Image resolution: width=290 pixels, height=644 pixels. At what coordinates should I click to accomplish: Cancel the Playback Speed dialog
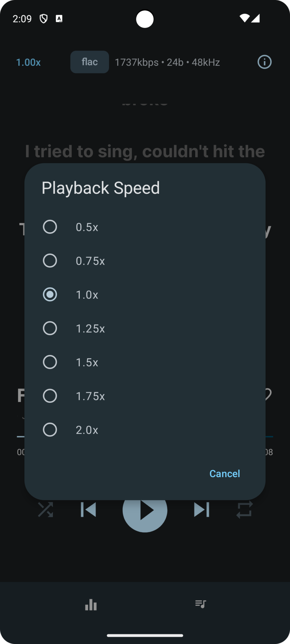click(225, 474)
